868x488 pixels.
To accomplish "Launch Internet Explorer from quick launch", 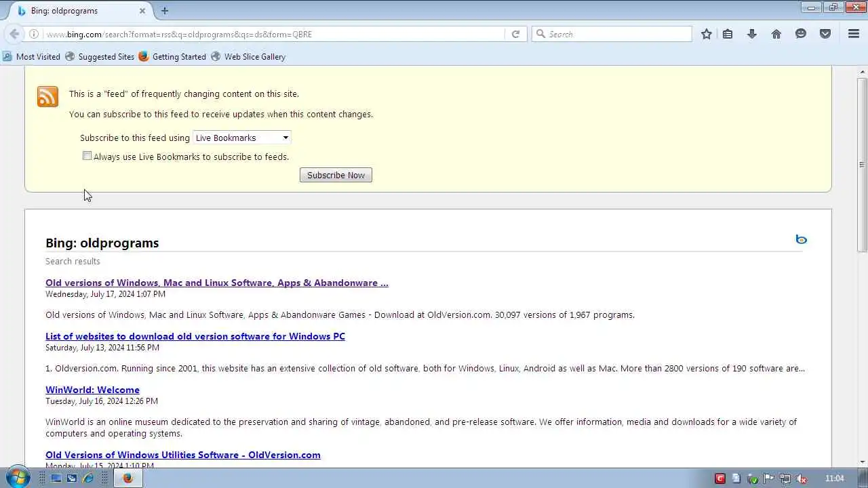I will 88,478.
